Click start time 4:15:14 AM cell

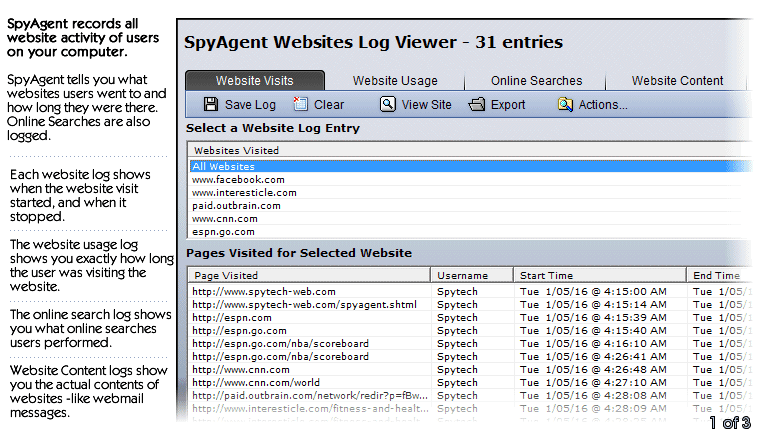pyautogui.click(x=593, y=305)
